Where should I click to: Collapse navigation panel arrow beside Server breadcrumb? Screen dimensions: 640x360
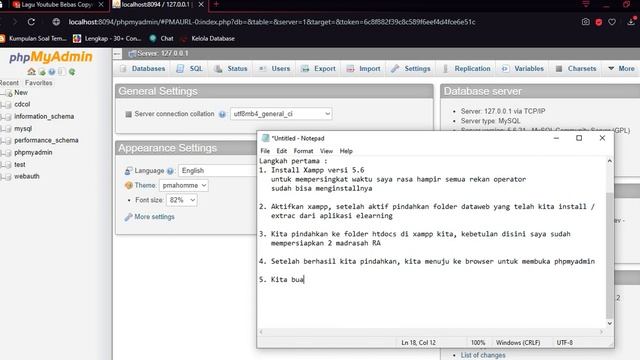click(x=117, y=53)
